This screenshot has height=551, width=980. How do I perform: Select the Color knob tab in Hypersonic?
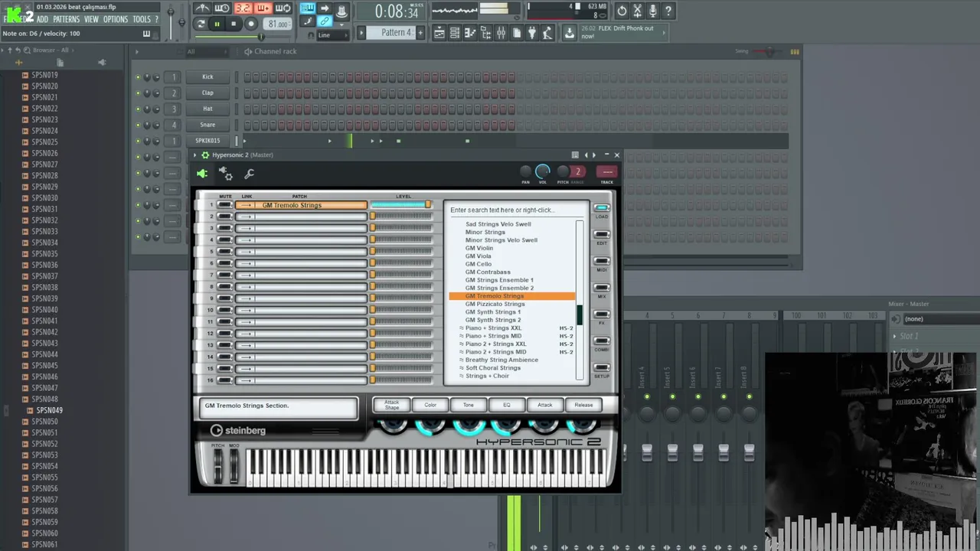pyautogui.click(x=430, y=405)
